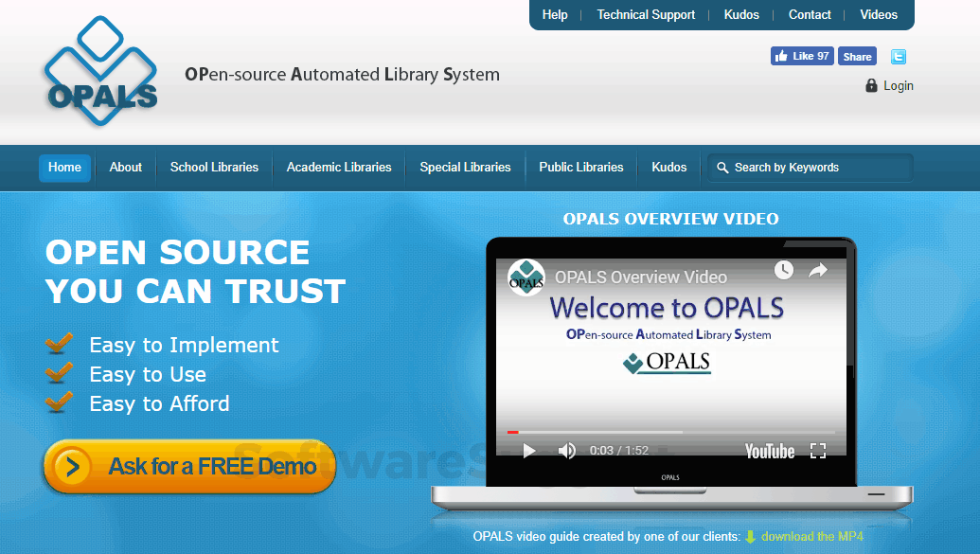Open Kudos in main navigation
This screenshot has width=980, height=554.
(668, 168)
